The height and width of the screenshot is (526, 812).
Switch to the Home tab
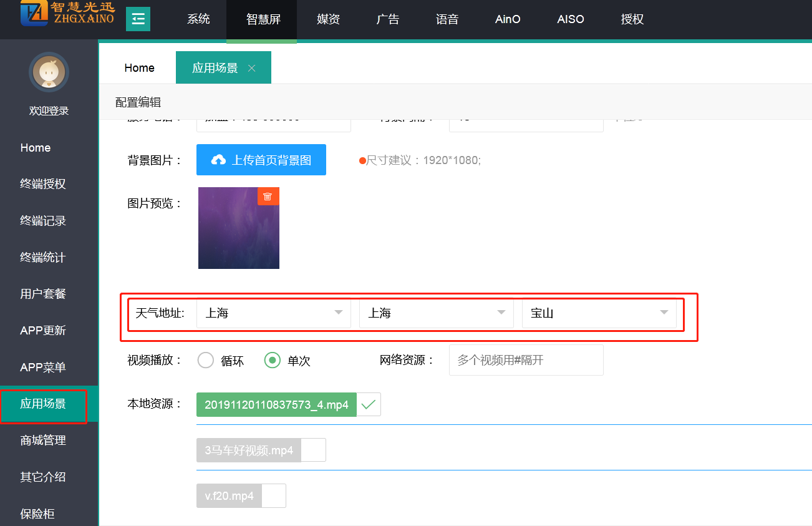(140, 68)
